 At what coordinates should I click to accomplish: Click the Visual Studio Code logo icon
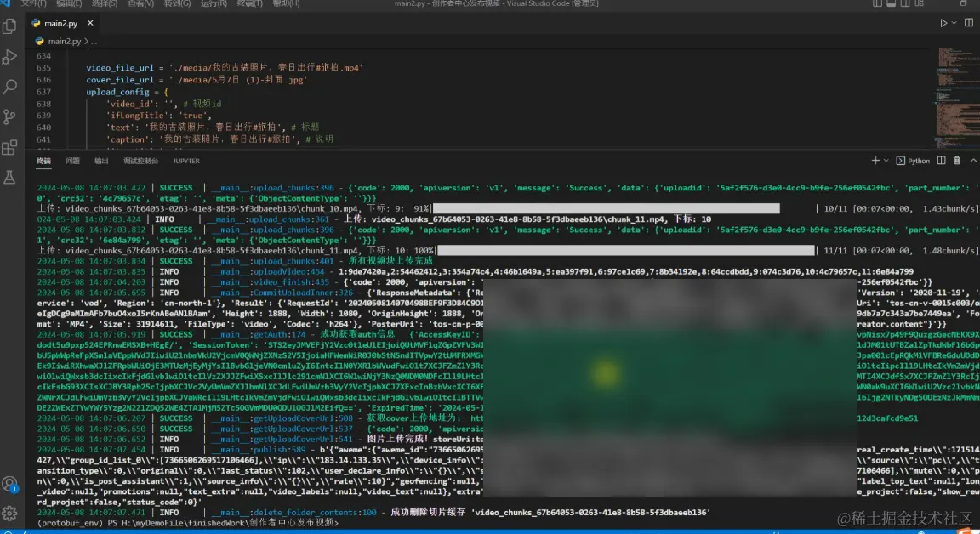(x=6, y=3)
